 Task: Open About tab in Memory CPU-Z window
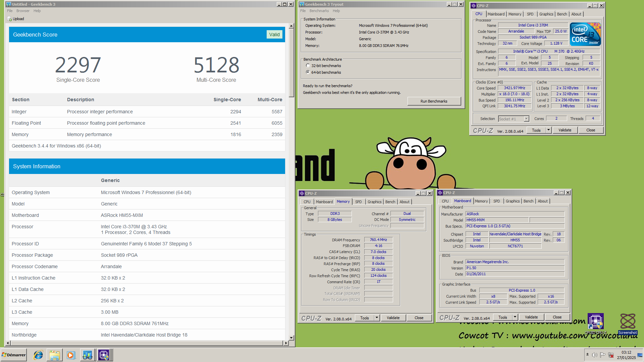(405, 202)
